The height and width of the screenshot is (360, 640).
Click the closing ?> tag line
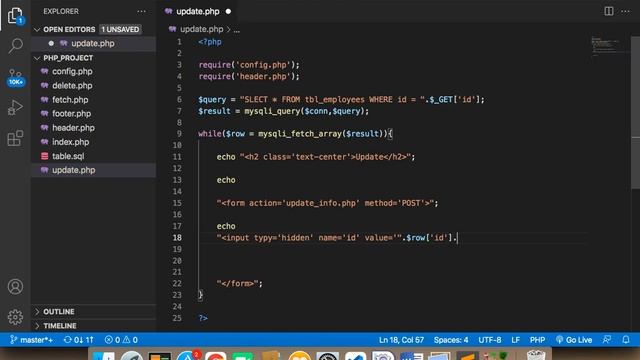(x=203, y=318)
